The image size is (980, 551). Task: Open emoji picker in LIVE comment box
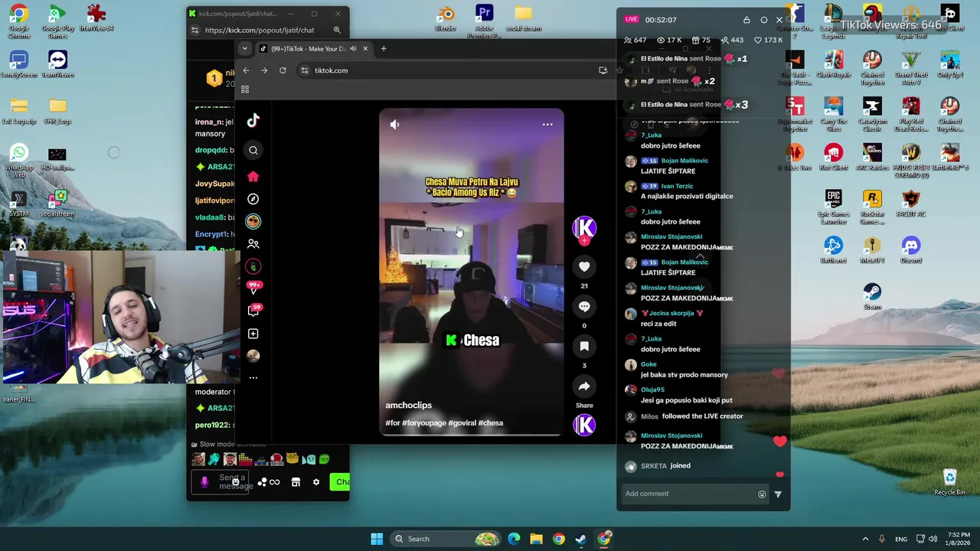tap(762, 494)
